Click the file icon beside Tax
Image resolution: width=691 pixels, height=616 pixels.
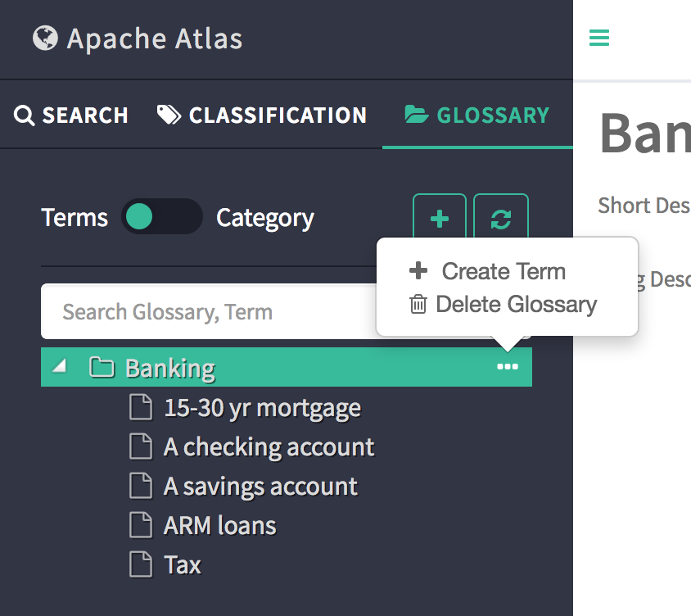(x=142, y=564)
